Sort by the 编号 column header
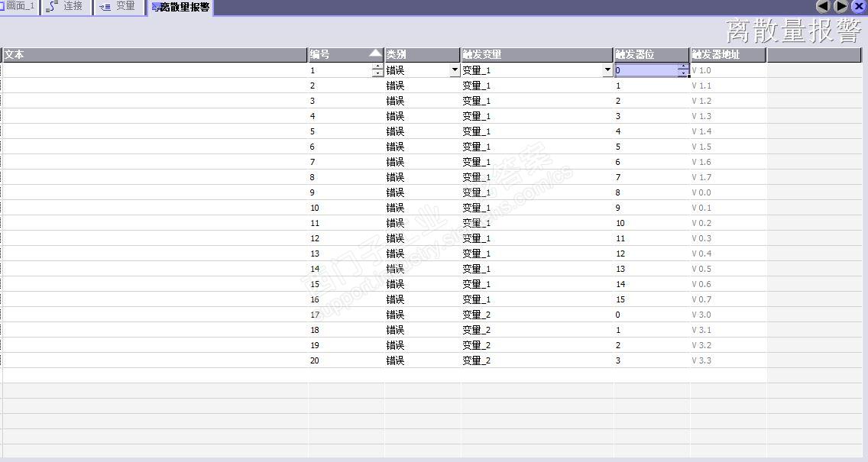868x462 pixels. [346, 55]
